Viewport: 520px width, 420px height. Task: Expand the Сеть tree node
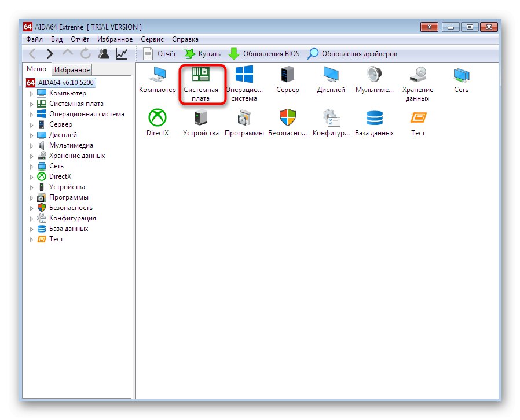[x=31, y=167]
